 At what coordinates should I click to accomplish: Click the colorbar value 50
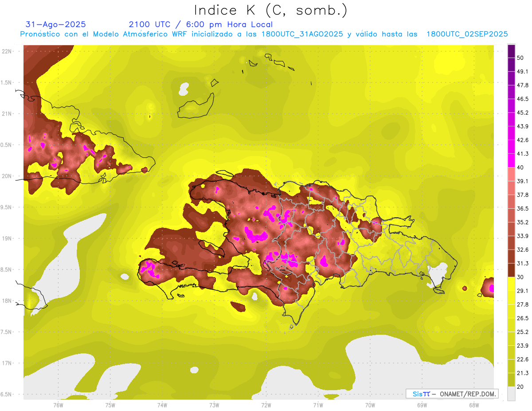click(520, 58)
